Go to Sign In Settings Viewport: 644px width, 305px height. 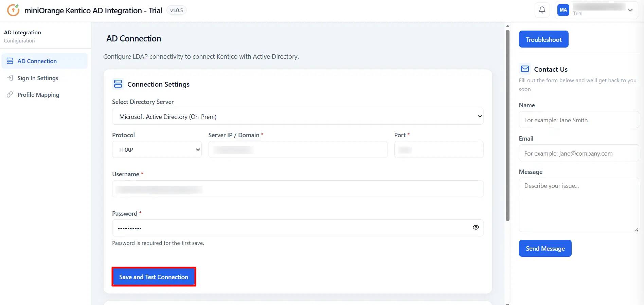[38, 78]
